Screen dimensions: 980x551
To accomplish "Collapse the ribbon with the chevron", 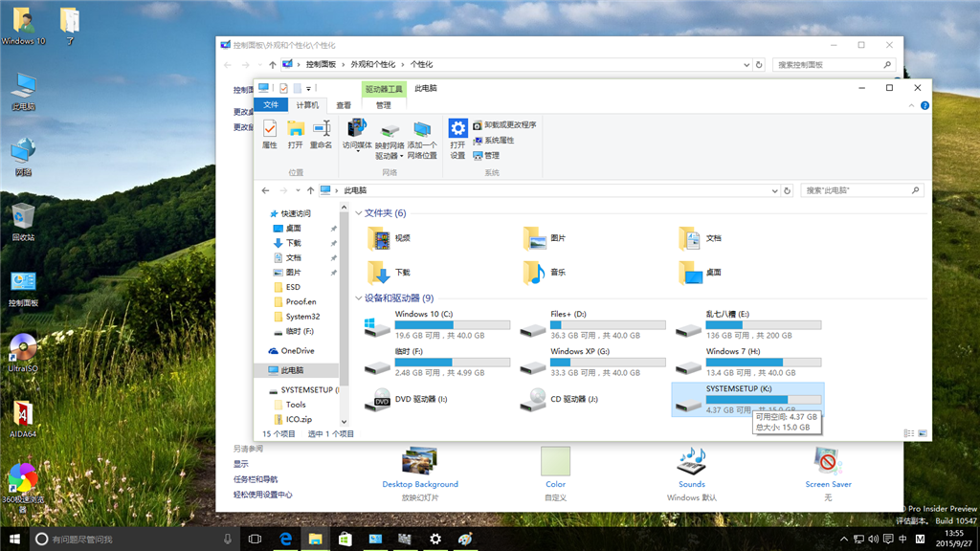I will [x=911, y=105].
